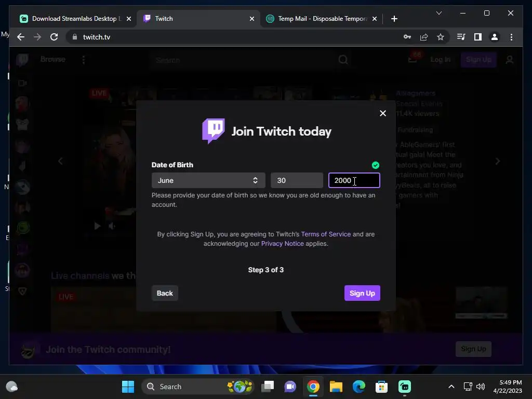Open Microsoft Edge from taskbar
The width and height of the screenshot is (532, 399).
(358, 387)
